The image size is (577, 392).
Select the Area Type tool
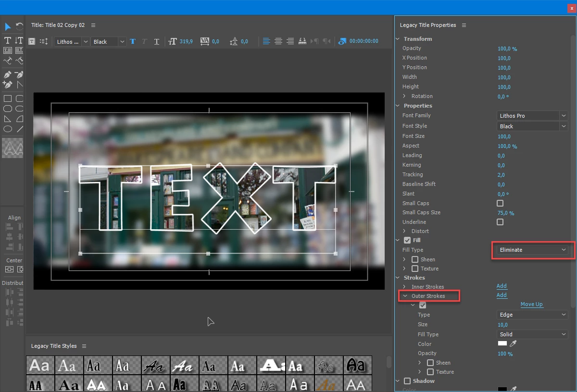click(x=8, y=50)
